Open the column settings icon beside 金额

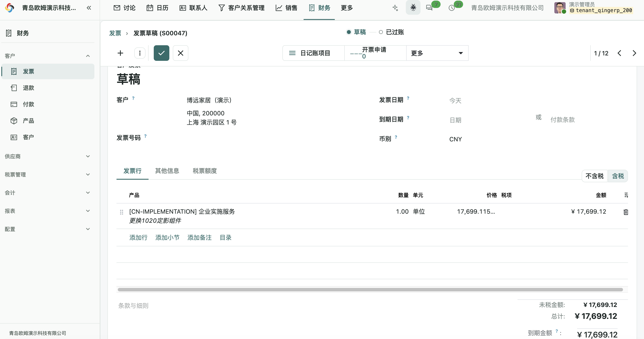[626, 195]
